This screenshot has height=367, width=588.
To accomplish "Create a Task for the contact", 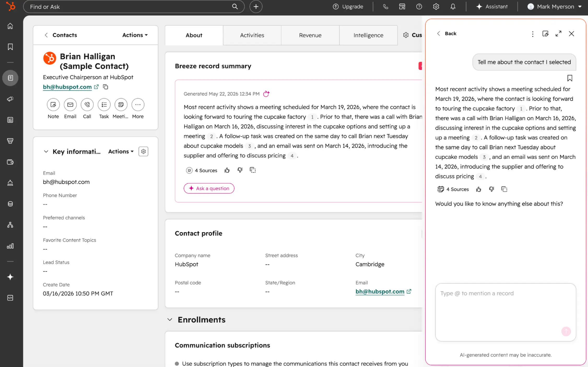I will point(104,105).
